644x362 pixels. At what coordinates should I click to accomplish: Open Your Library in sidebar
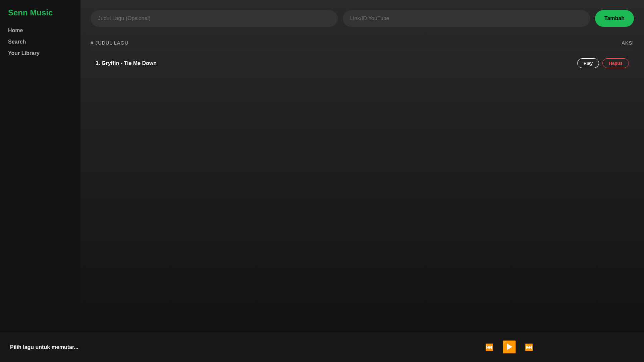click(x=24, y=53)
